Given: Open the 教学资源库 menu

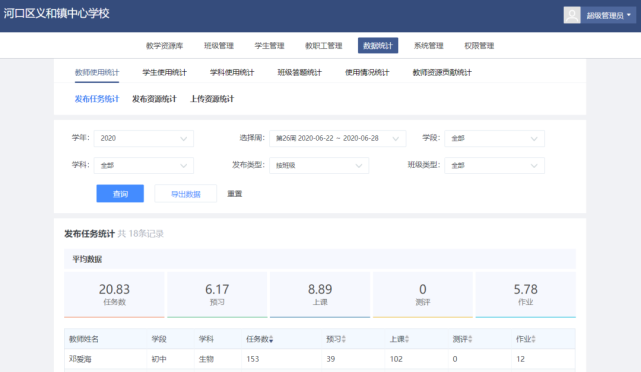Looking at the screenshot, I should click(165, 46).
